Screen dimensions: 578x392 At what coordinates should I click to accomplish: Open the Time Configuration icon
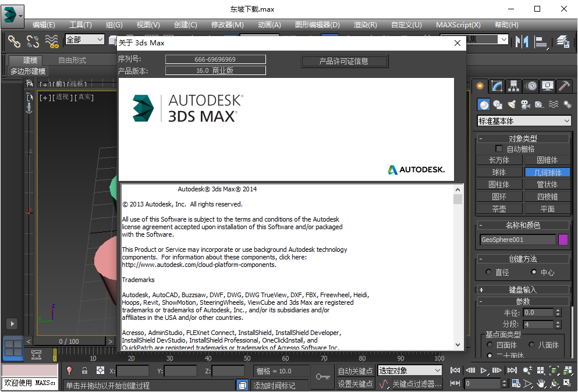(x=516, y=383)
